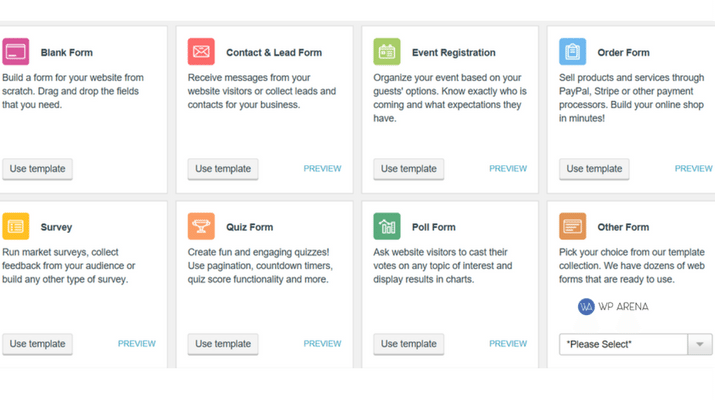Click the blue Order Form clipboard icon
The height and width of the screenshot is (400, 715).
572,52
